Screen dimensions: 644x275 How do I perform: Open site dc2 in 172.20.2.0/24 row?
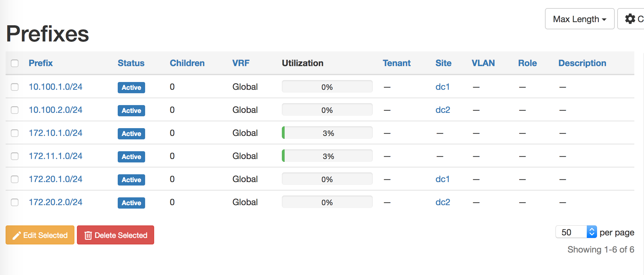443,202
